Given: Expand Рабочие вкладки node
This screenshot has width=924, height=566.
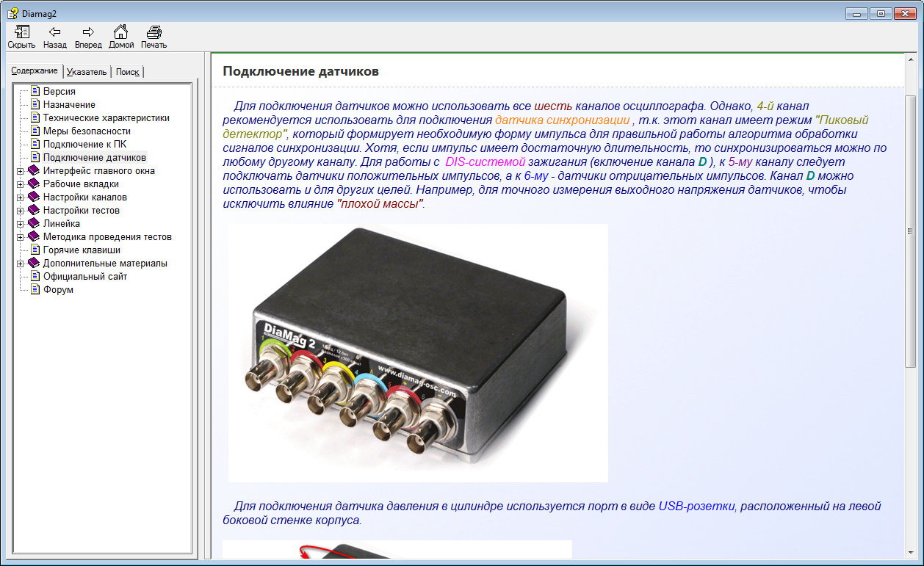Looking at the screenshot, I should 21,184.
